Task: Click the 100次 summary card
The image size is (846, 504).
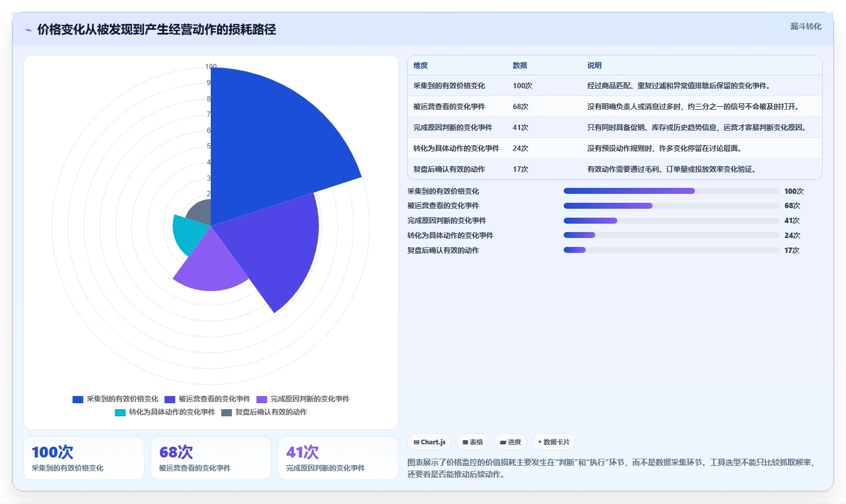Action: click(x=84, y=458)
